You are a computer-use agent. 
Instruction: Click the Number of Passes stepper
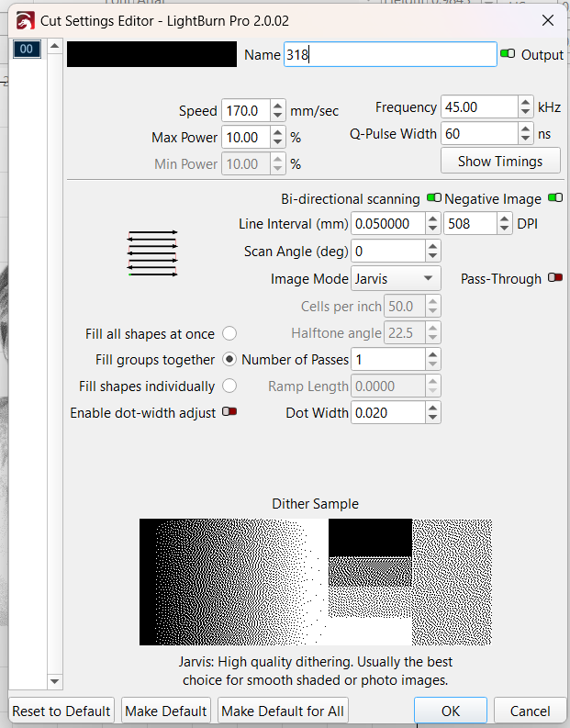tap(433, 360)
